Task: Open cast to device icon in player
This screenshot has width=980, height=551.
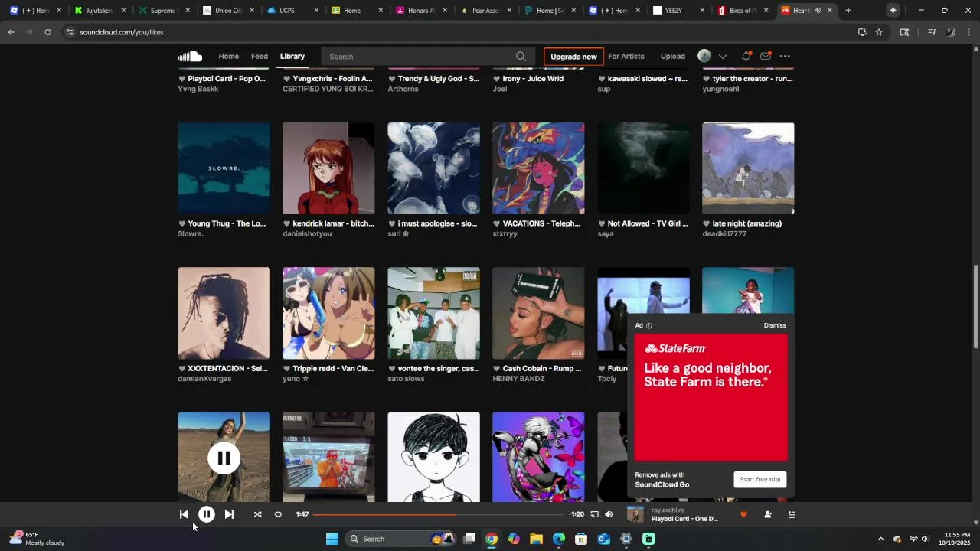Action: point(594,514)
